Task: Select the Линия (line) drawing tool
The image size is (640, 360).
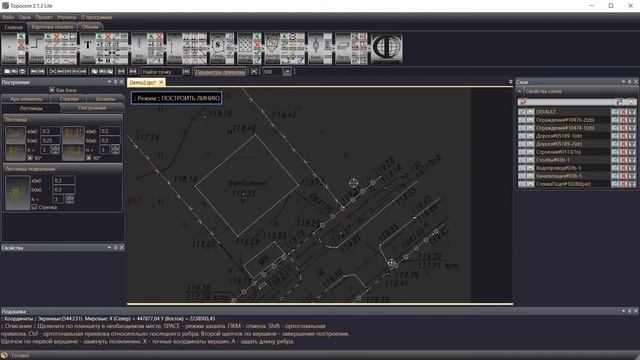Action: point(36,49)
